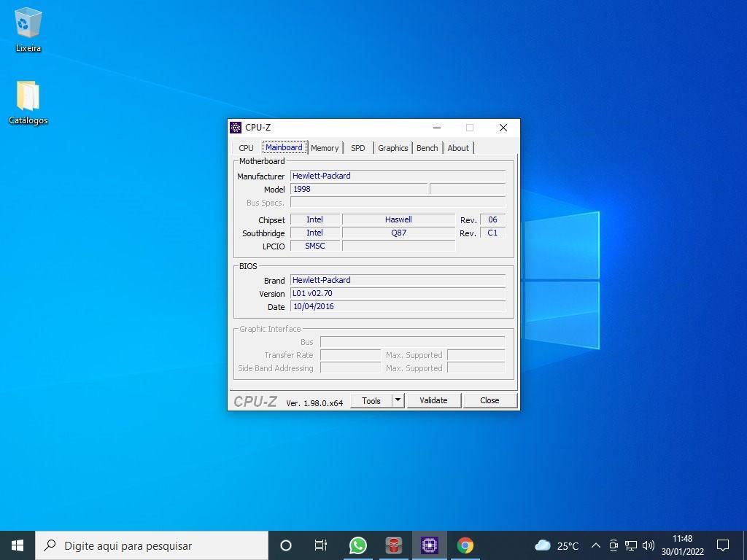The height and width of the screenshot is (560, 747).
Task: Click the Validate button
Action: 433,400
